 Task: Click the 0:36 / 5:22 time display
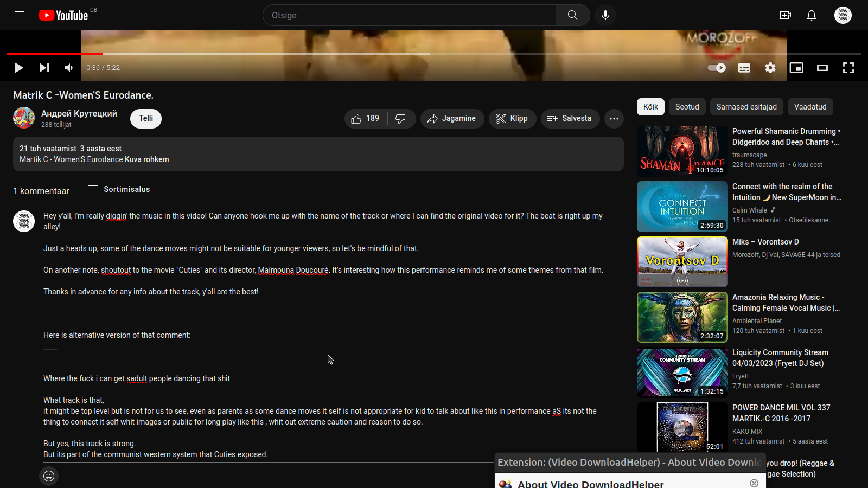tap(103, 68)
